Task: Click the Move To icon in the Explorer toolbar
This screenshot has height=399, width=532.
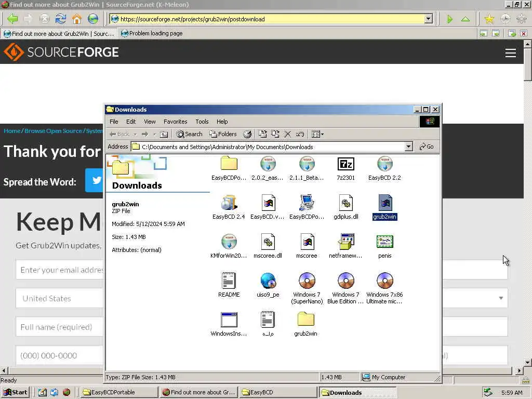Action: [262, 134]
